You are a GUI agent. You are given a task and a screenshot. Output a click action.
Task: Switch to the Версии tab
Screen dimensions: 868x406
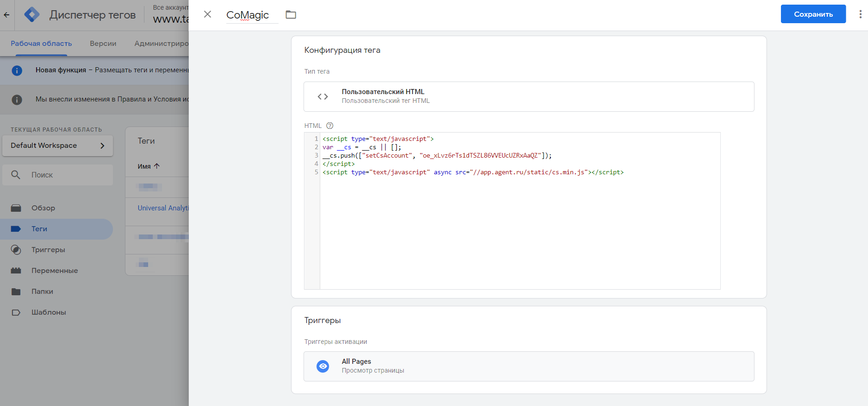[103, 44]
